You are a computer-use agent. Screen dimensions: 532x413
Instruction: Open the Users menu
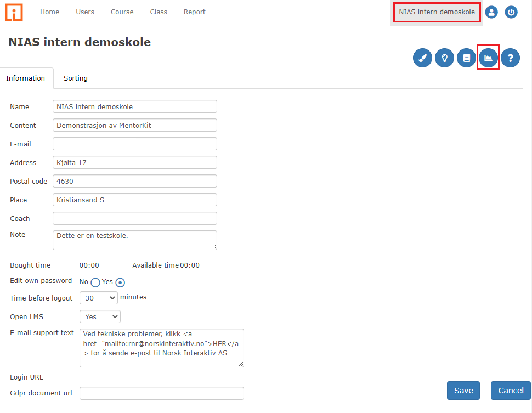pyautogui.click(x=85, y=12)
